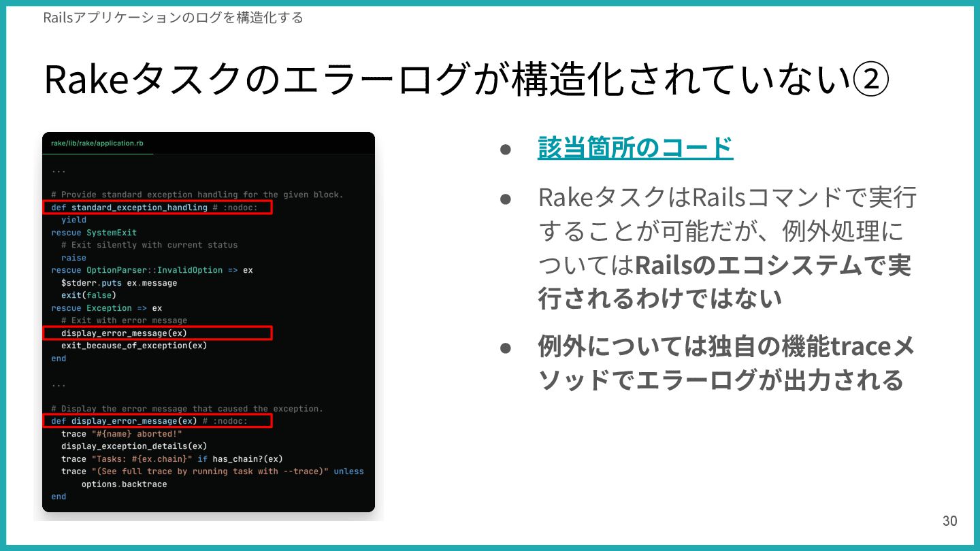Click the bold text 行されるわけではない
Viewport: 980px width, 551px height.
[660, 299]
